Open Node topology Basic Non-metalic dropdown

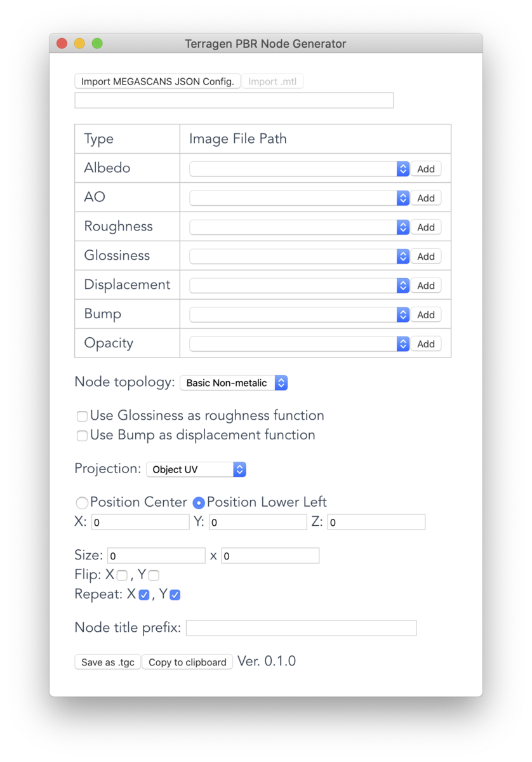tap(234, 383)
